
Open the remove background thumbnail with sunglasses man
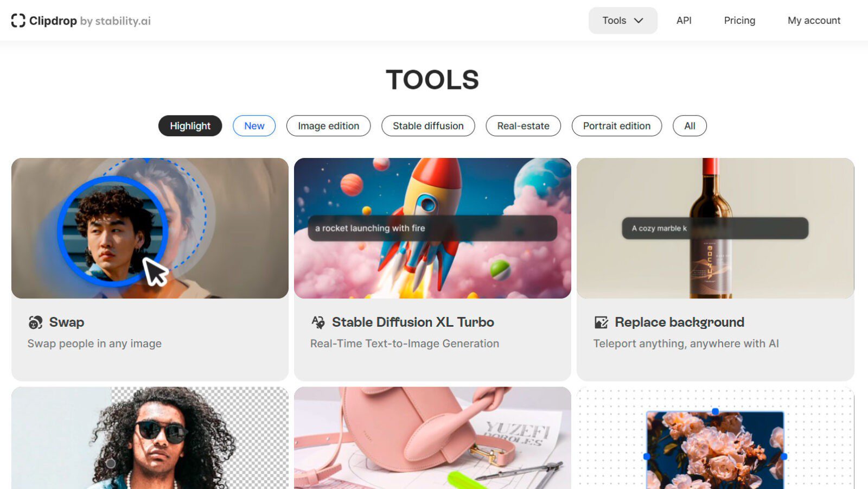[x=150, y=438]
